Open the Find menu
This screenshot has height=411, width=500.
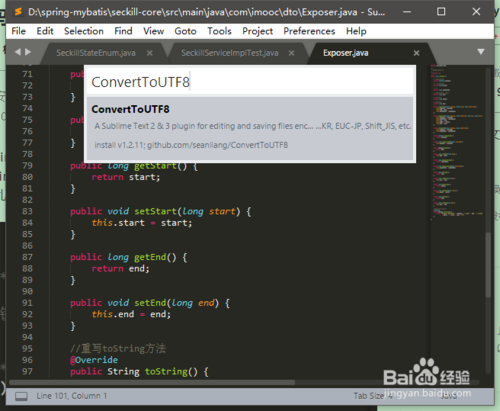point(123,31)
